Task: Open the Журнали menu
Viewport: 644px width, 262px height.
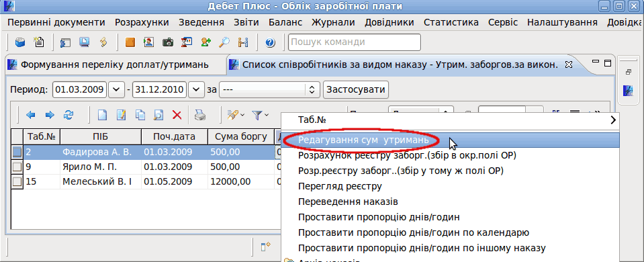Action: coord(333,22)
